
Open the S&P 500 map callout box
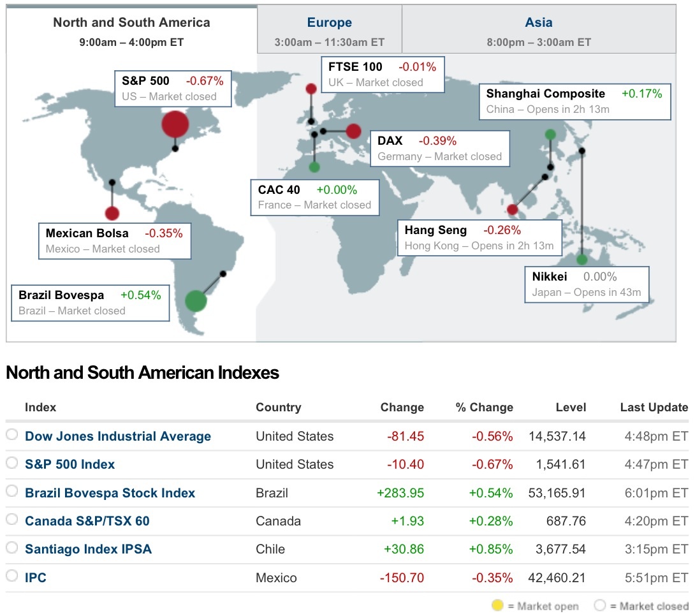tap(173, 89)
